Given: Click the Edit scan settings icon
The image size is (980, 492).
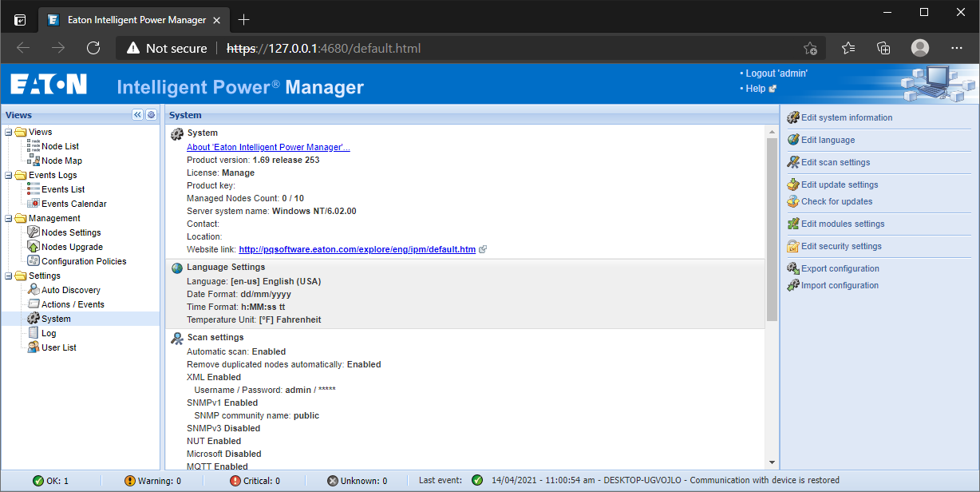Looking at the screenshot, I should point(793,162).
